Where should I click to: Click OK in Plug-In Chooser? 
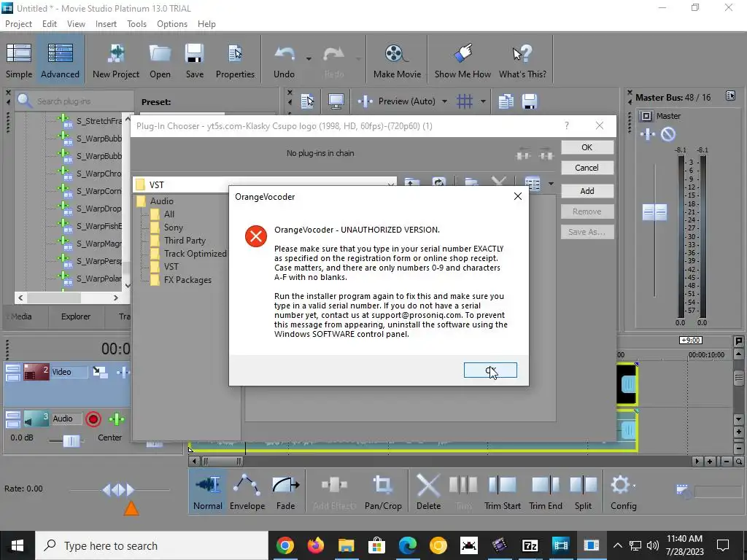[x=587, y=147]
